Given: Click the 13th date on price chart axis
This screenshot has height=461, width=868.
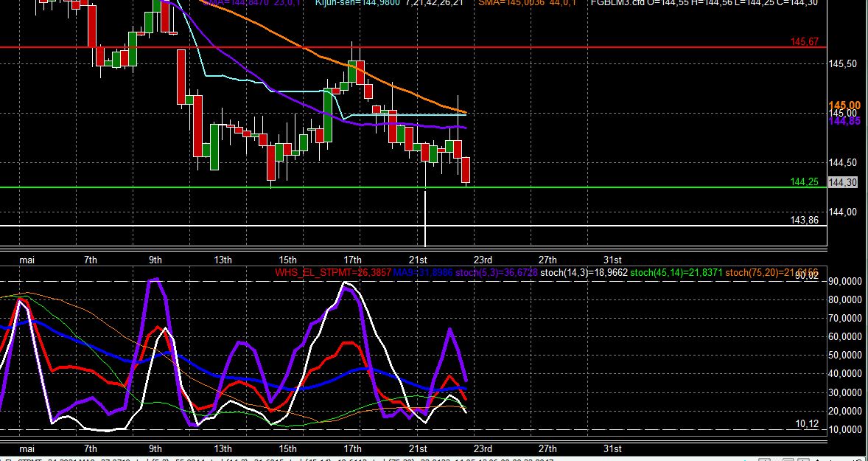Looking at the screenshot, I should pos(223,260).
